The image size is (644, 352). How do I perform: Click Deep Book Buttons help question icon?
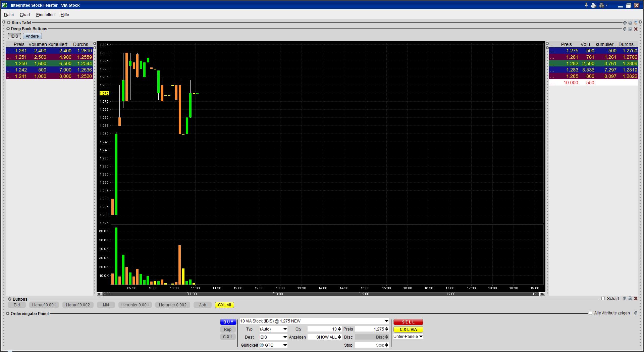pos(630,29)
